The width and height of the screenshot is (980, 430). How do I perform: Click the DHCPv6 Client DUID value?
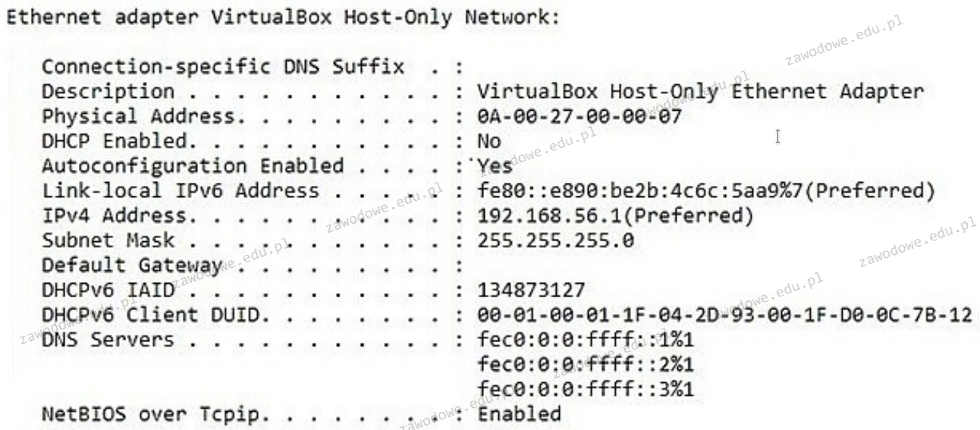tap(724, 315)
